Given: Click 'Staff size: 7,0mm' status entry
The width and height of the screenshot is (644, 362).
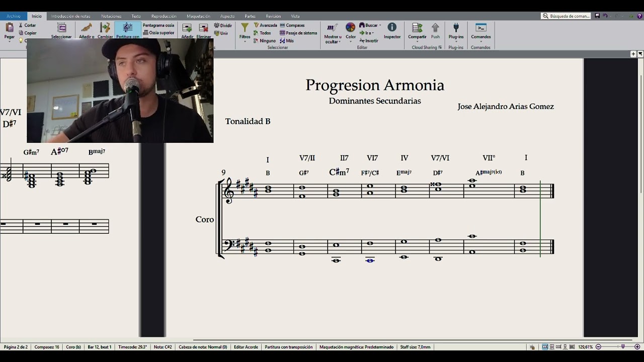Looking at the screenshot, I should point(415,347).
